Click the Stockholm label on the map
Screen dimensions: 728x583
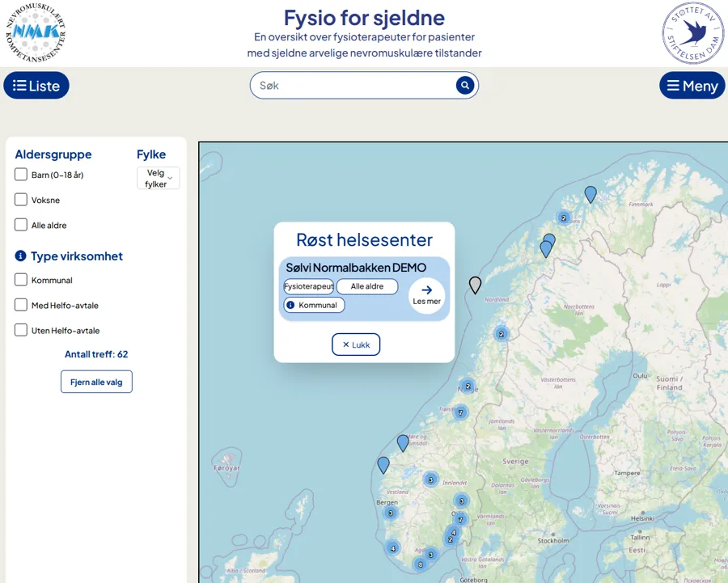pos(553,541)
